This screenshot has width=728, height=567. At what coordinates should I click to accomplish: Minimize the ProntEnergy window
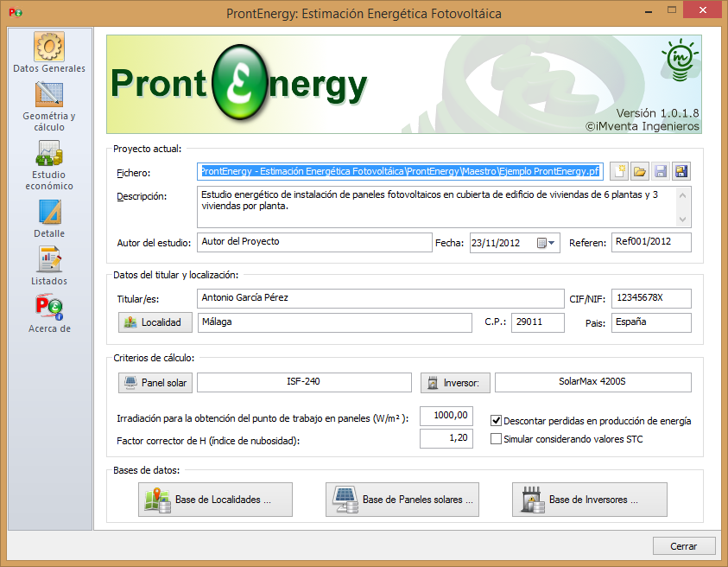coord(649,10)
